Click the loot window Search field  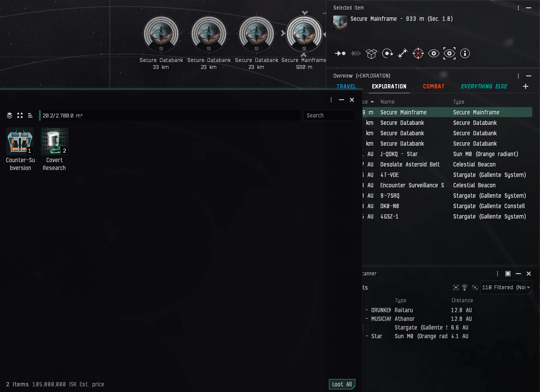[x=329, y=115]
